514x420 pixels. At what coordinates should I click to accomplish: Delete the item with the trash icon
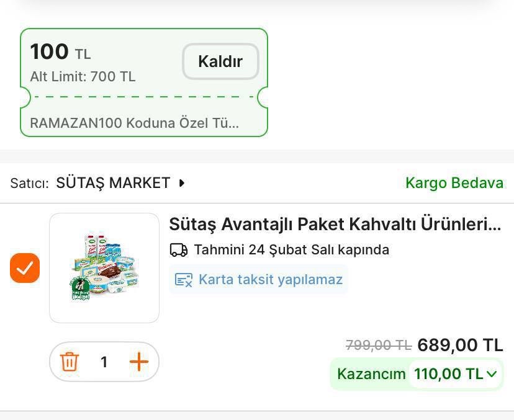click(70, 362)
